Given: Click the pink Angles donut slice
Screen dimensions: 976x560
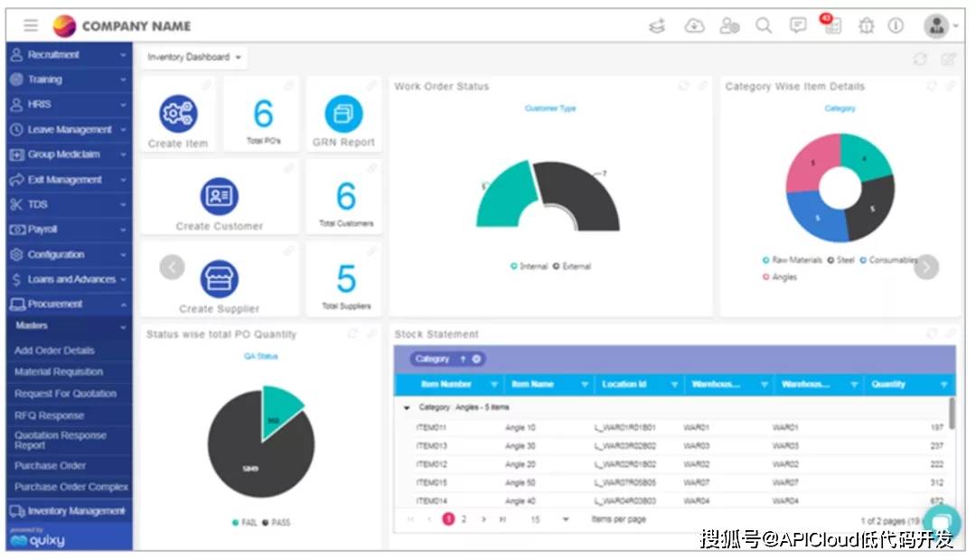Looking at the screenshot, I should (x=813, y=163).
